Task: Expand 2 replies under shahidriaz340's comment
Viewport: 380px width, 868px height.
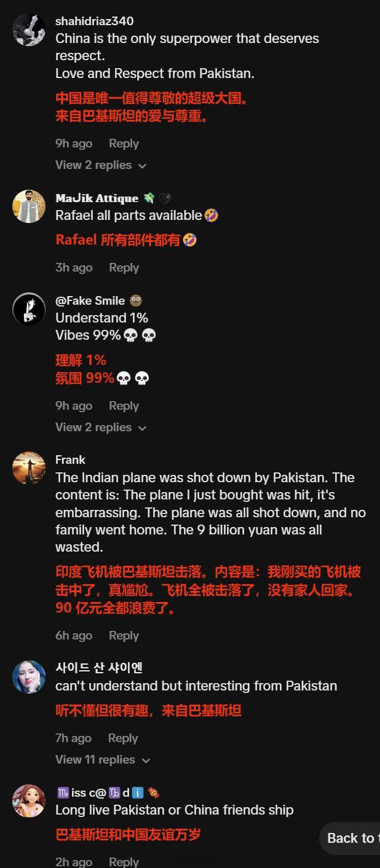Action: (x=101, y=165)
